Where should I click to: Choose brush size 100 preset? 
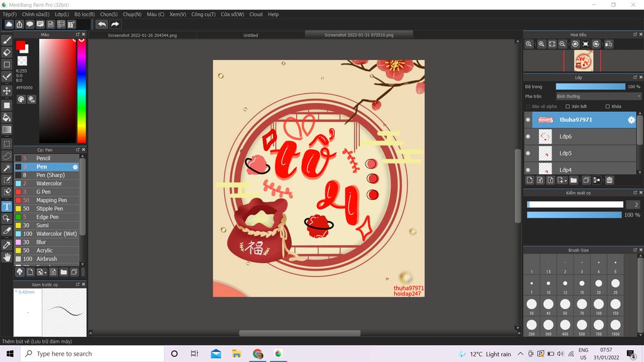click(599, 306)
